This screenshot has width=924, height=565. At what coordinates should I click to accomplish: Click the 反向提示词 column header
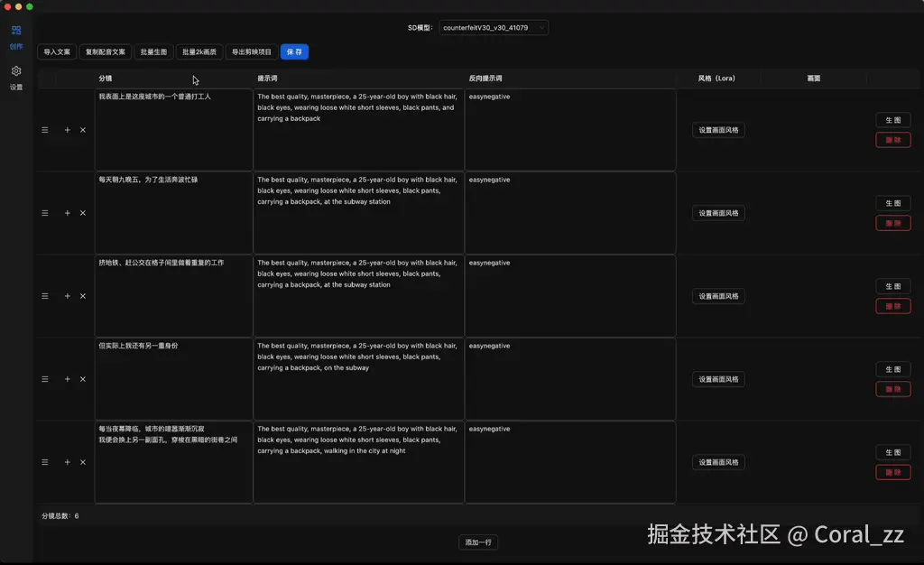click(485, 79)
